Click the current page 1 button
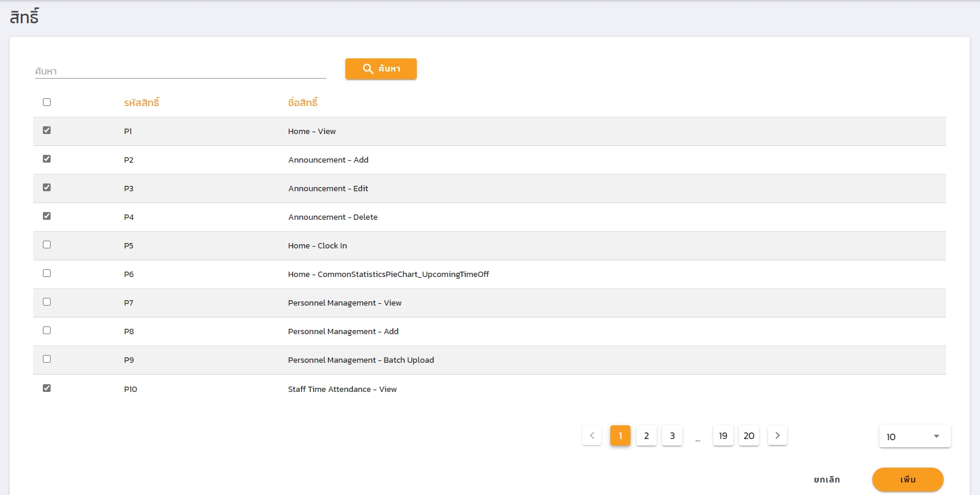Image resolution: width=980 pixels, height=495 pixels. [620, 436]
